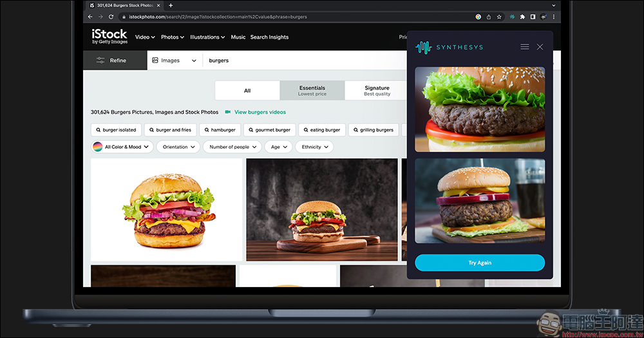Open the Synthesys hamburger menu
Viewport: 644px width, 338px height.
(524, 47)
